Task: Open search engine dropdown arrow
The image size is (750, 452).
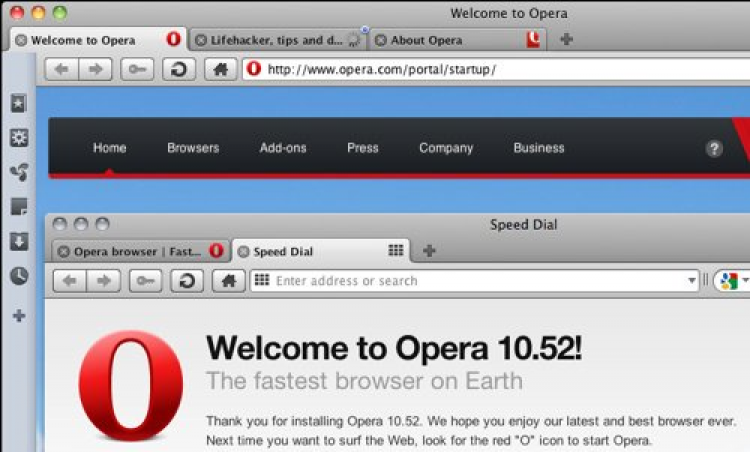Action: pos(745,281)
